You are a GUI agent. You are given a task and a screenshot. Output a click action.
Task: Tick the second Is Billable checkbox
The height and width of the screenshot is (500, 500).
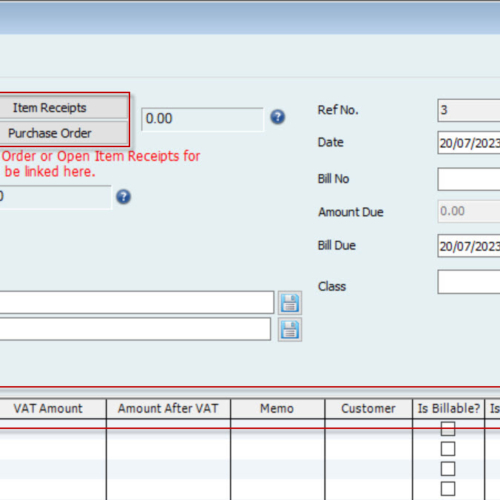(x=448, y=449)
